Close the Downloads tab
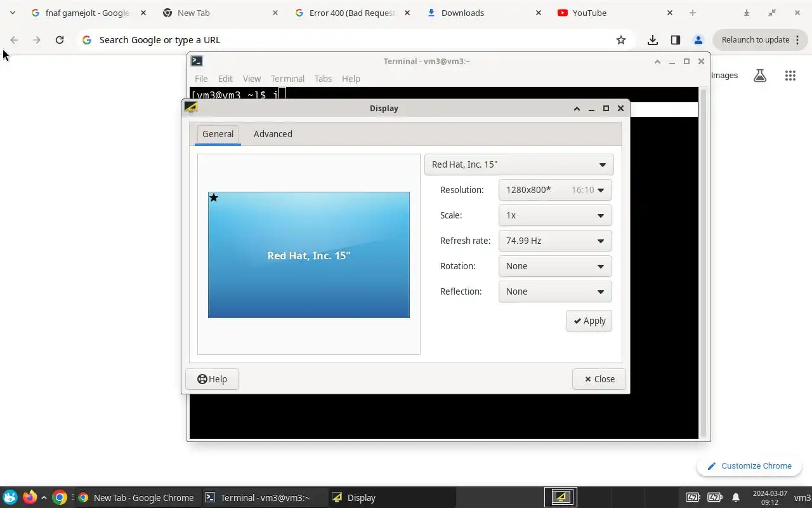The height and width of the screenshot is (508, 812). click(x=539, y=13)
